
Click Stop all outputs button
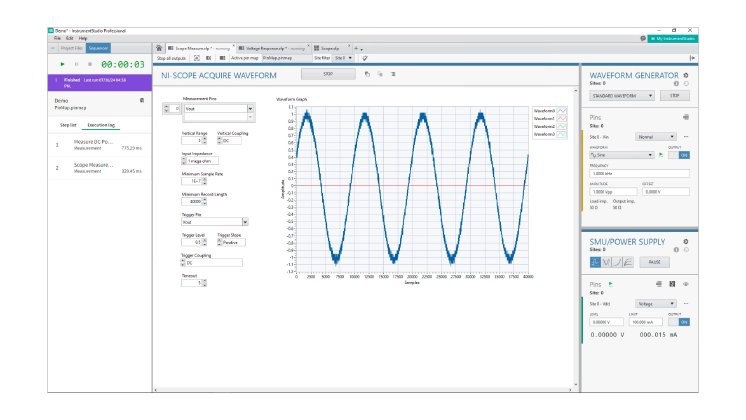[x=171, y=58]
